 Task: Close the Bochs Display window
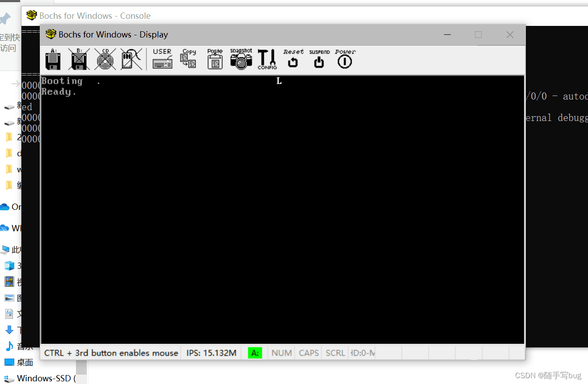coord(510,34)
